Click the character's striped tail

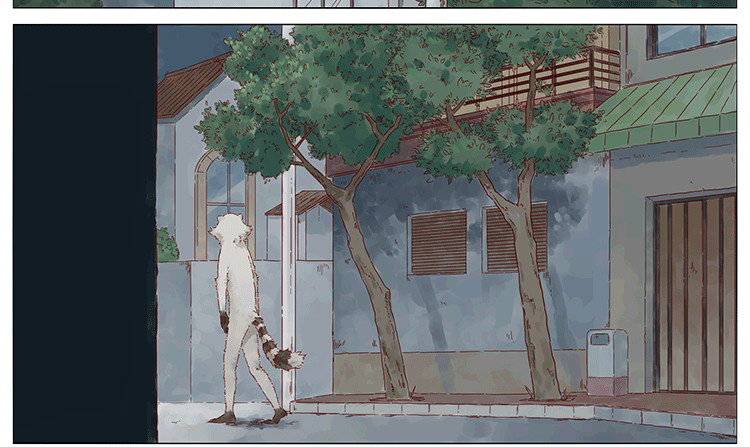point(271,339)
